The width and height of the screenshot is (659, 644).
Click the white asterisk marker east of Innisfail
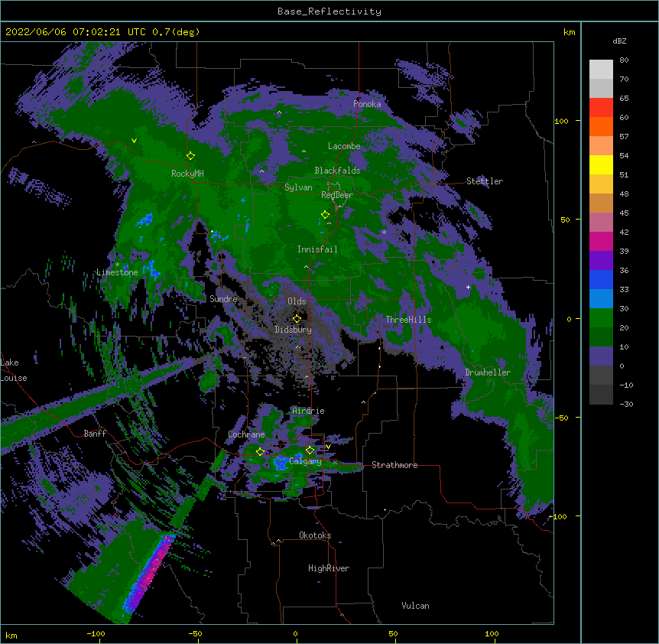pyautogui.click(x=384, y=233)
